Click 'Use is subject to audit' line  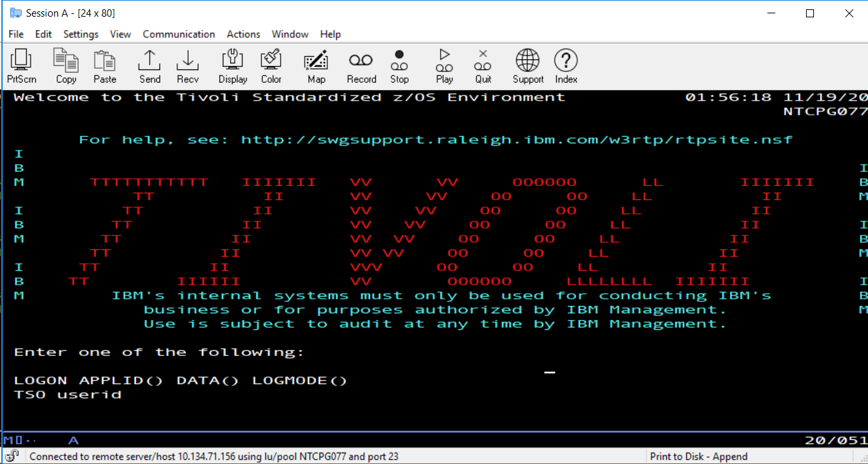[x=435, y=324]
